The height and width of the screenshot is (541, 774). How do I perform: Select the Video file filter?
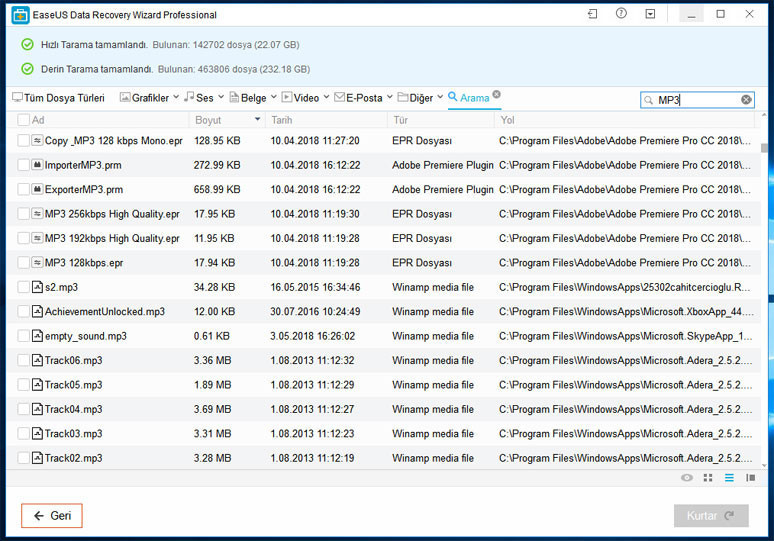pyautogui.click(x=301, y=98)
